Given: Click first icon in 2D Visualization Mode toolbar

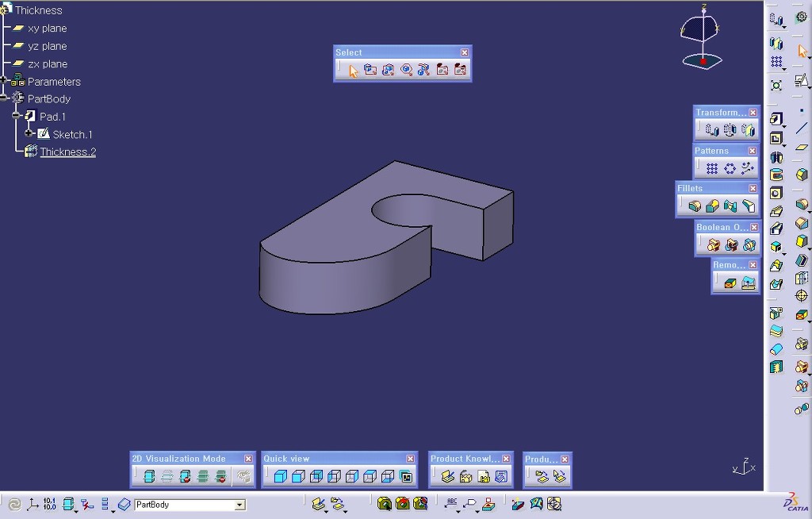Looking at the screenshot, I should coord(149,477).
